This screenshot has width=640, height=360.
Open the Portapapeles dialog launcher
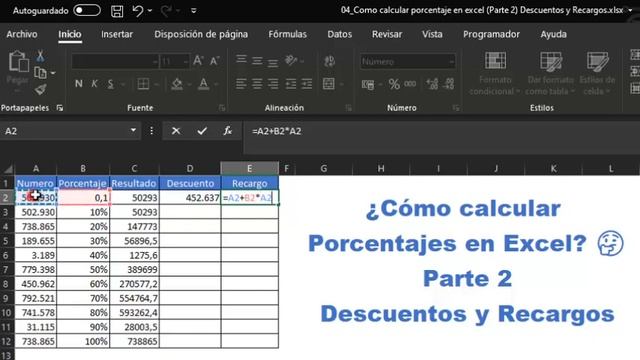pyautogui.click(x=60, y=108)
